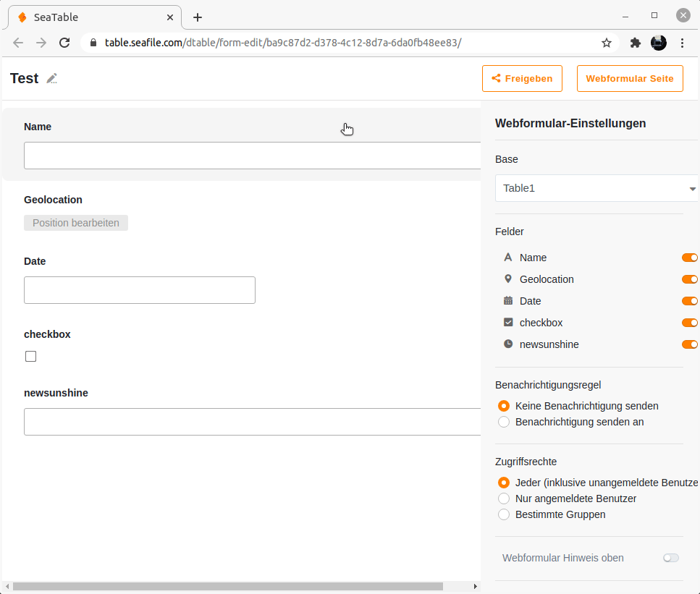Open the Table1 base dropdown

click(x=596, y=188)
